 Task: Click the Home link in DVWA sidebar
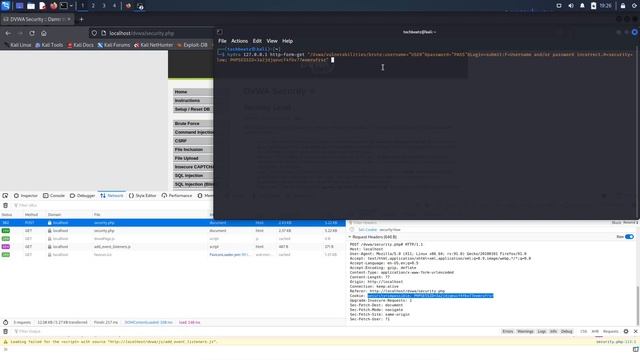[x=193, y=92]
